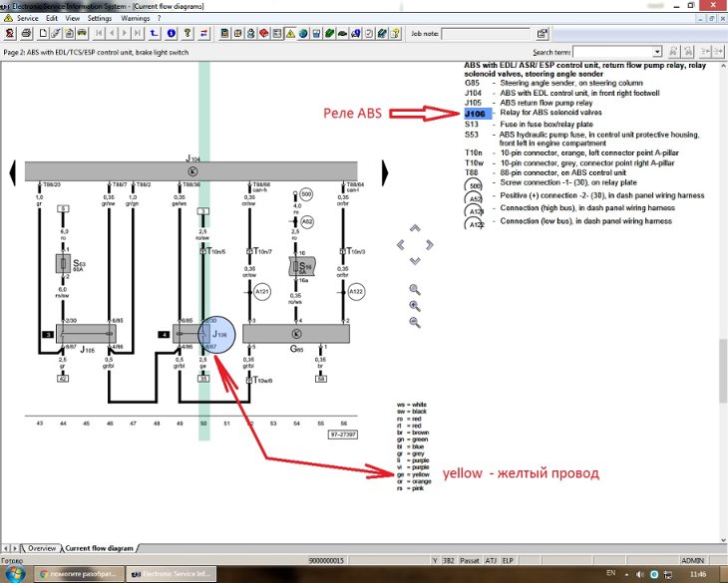Go to previous page arrow icon

(112, 34)
